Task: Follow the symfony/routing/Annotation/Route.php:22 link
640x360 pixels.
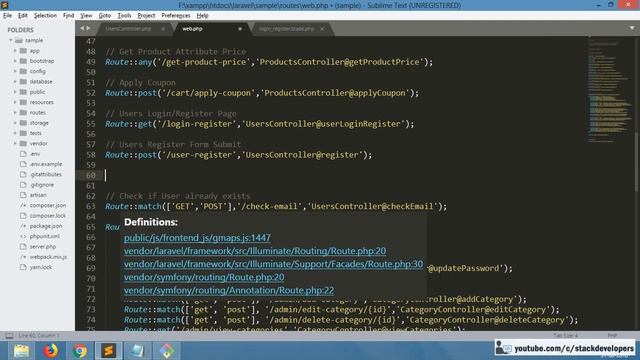Action: [229, 290]
